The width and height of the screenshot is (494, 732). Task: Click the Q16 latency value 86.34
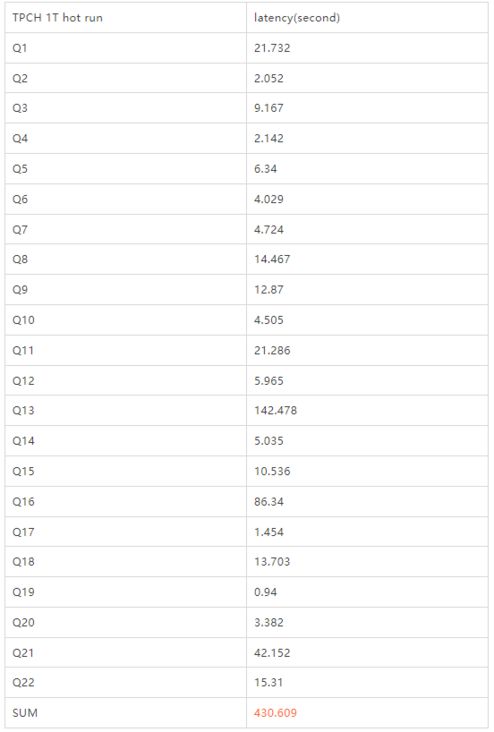268,502
